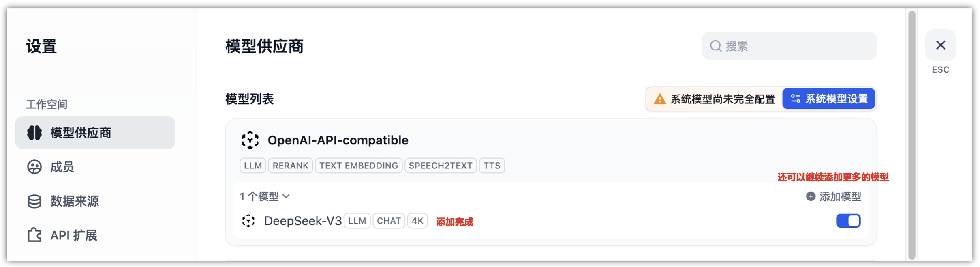Click the magnifier icon in search box
This screenshot has width=980, height=267.
point(716,46)
